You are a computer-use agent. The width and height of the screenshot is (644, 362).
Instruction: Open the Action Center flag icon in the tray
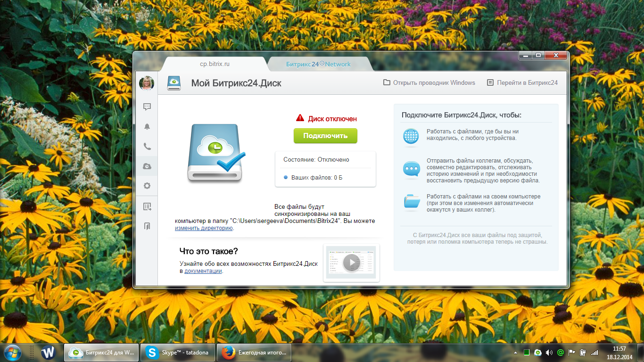click(572, 352)
